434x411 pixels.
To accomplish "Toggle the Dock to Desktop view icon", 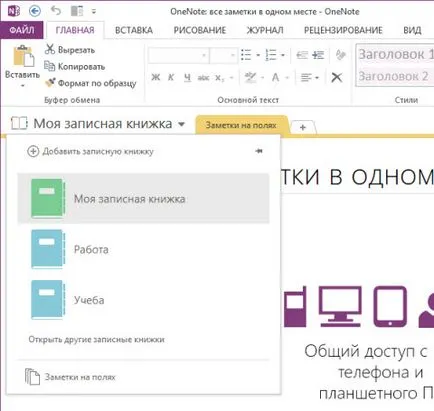I will (77, 11).
